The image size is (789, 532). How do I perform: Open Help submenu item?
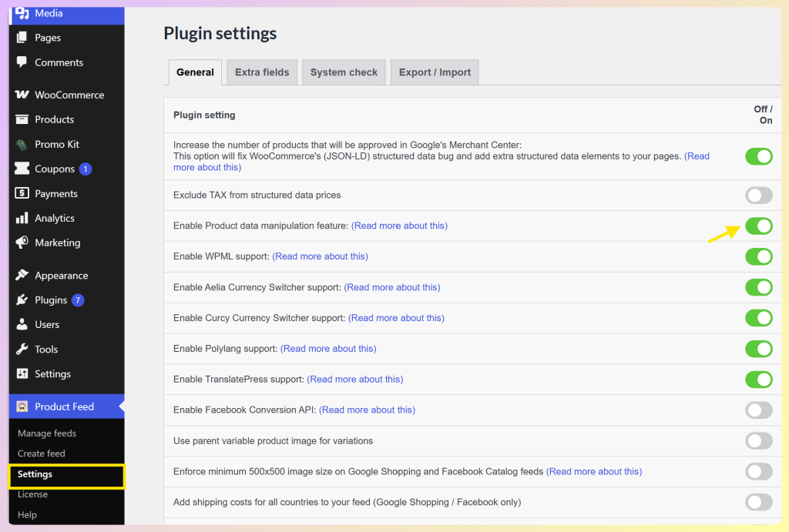tap(27, 514)
